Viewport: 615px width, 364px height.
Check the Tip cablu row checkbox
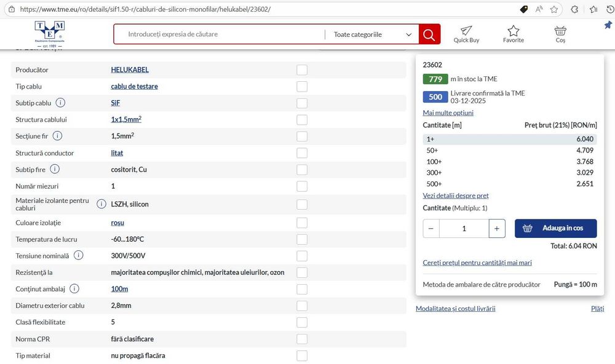(x=302, y=86)
